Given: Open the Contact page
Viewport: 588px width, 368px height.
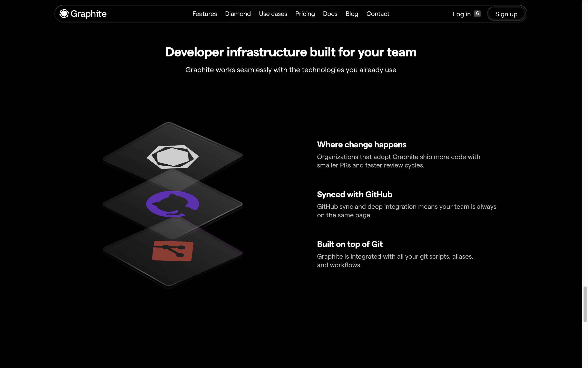Looking at the screenshot, I should (x=378, y=14).
